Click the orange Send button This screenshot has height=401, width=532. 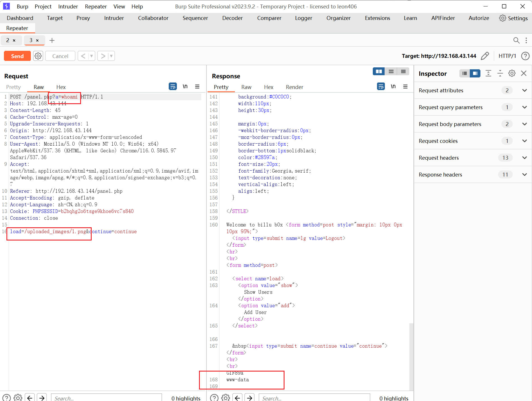(x=17, y=56)
